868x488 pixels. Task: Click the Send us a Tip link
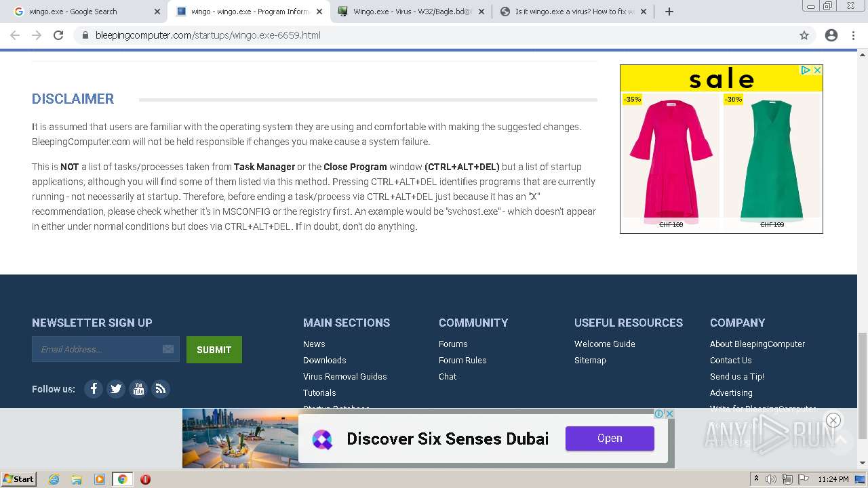click(x=737, y=376)
